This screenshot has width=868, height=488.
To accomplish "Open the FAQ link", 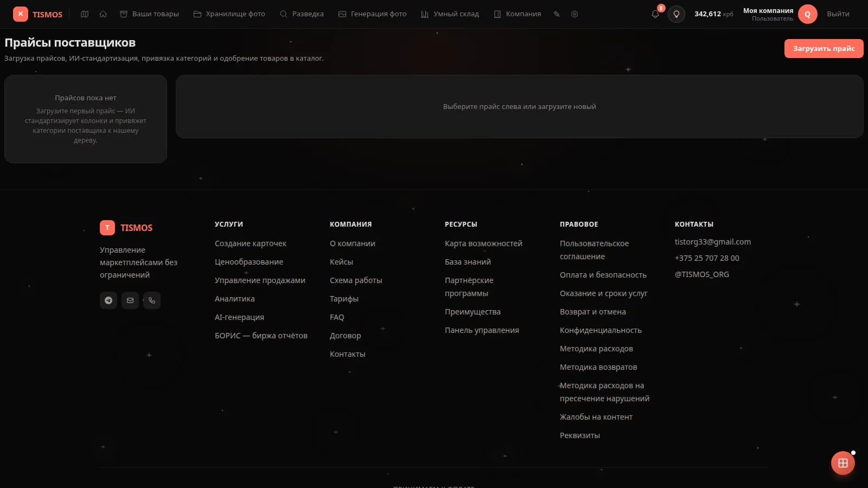I will coord(337,317).
